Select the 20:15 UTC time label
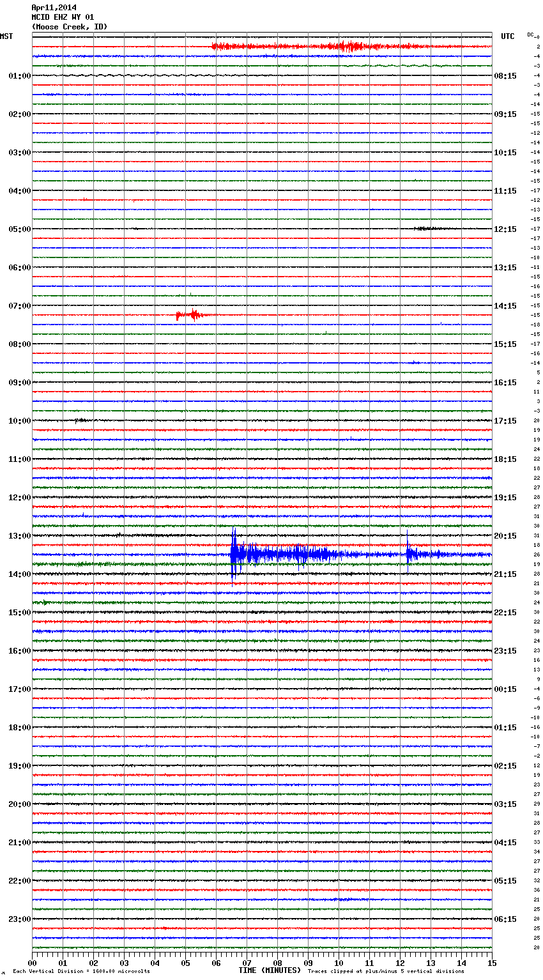Viewport: 543px width, 980px height. click(505, 536)
